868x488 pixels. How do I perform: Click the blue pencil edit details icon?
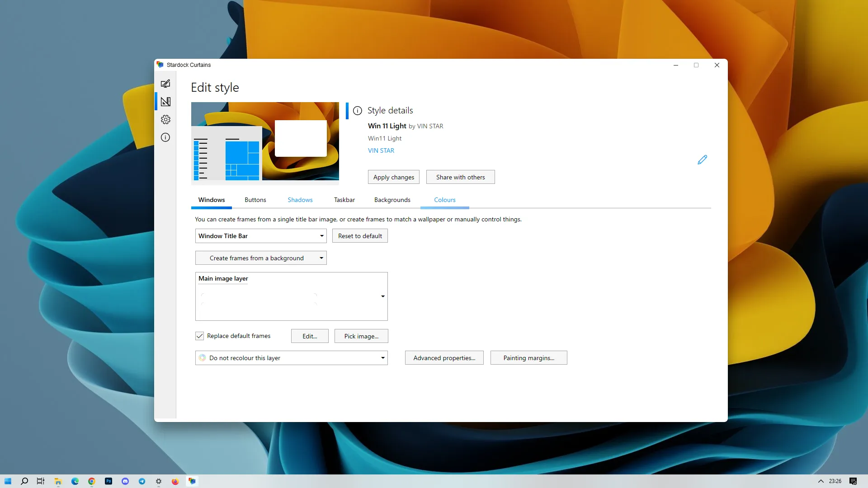(702, 160)
